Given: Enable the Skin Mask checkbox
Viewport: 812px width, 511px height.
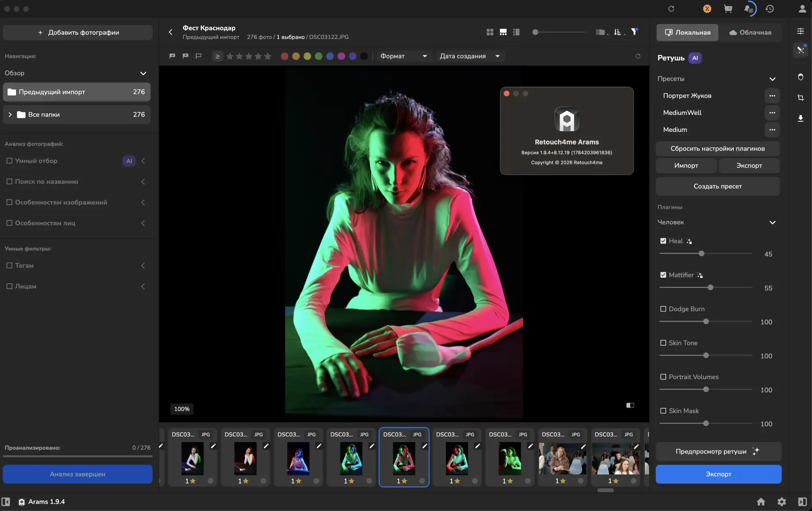Looking at the screenshot, I should click(x=663, y=411).
